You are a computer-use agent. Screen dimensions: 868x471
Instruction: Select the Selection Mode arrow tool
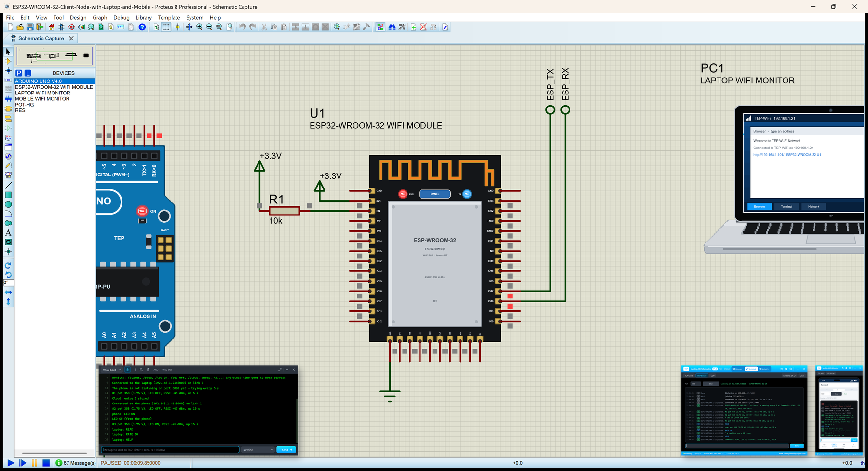pos(8,52)
